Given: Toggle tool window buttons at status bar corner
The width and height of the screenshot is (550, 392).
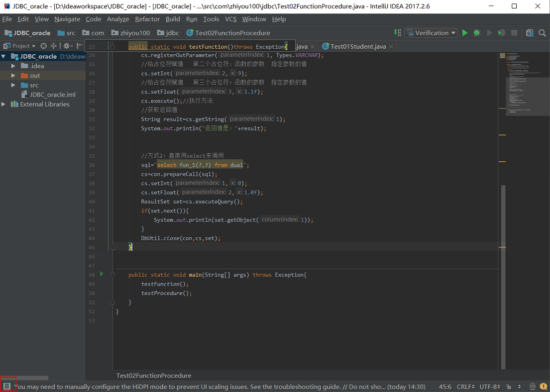Looking at the screenshot, I should [x=7, y=387].
